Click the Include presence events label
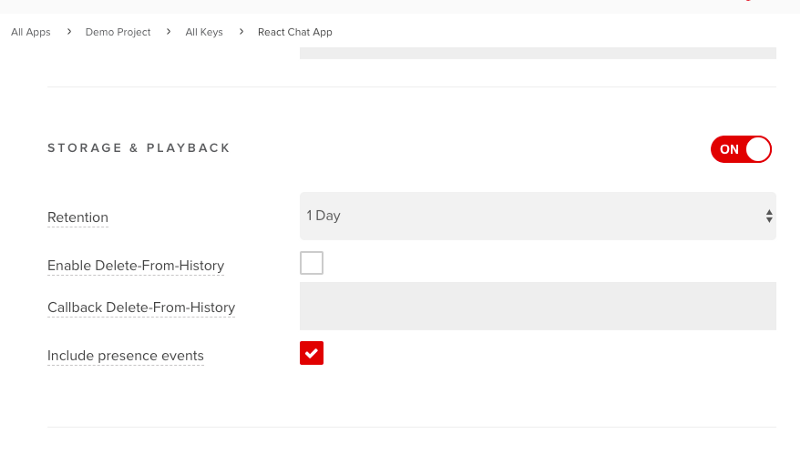Image resolution: width=800 pixels, height=473 pixels. (125, 355)
